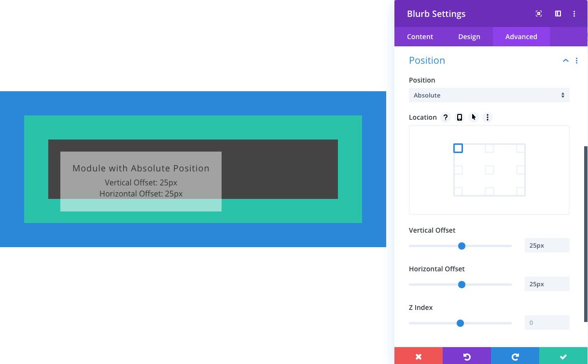Open the Location options three-dot menu
Screen dimensions: 588x364
(x=487, y=117)
